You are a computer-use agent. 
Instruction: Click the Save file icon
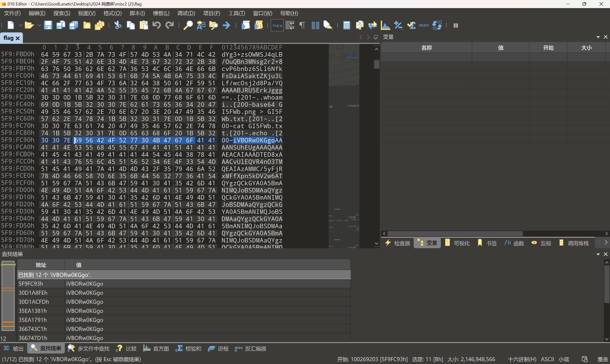[x=48, y=25]
